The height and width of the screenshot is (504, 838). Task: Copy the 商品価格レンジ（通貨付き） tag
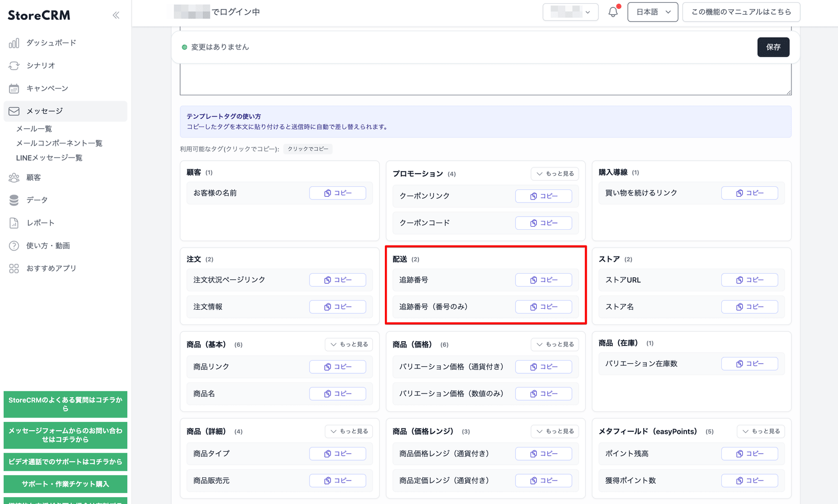click(x=544, y=454)
